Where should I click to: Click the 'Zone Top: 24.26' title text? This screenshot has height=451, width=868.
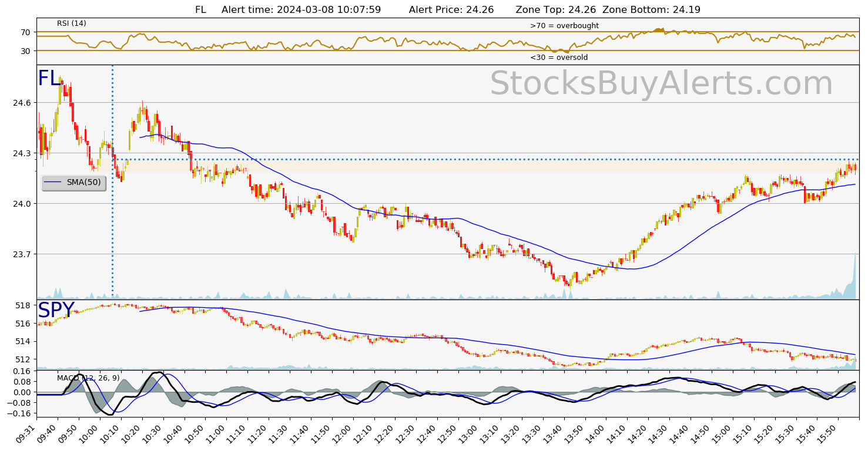(x=556, y=10)
